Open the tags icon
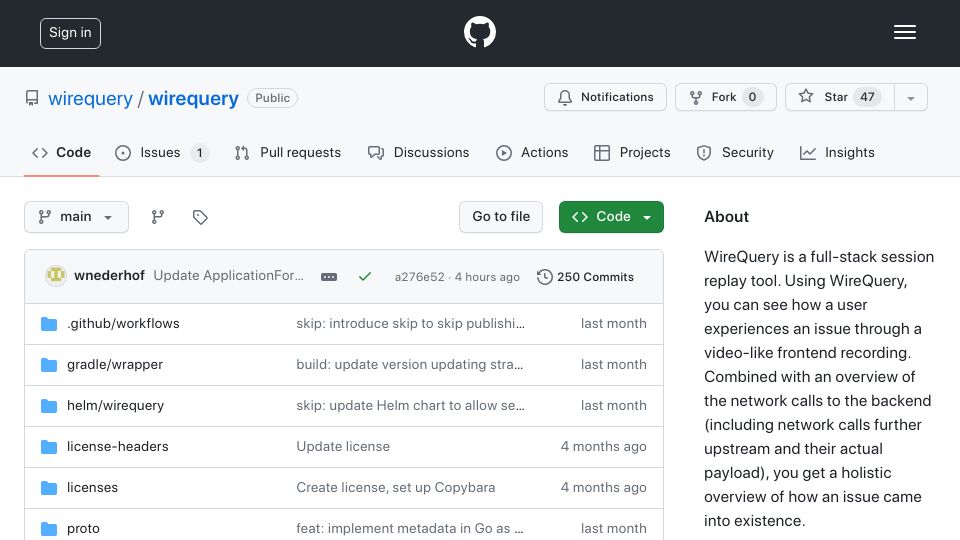This screenshot has width=960, height=540. pos(200,217)
